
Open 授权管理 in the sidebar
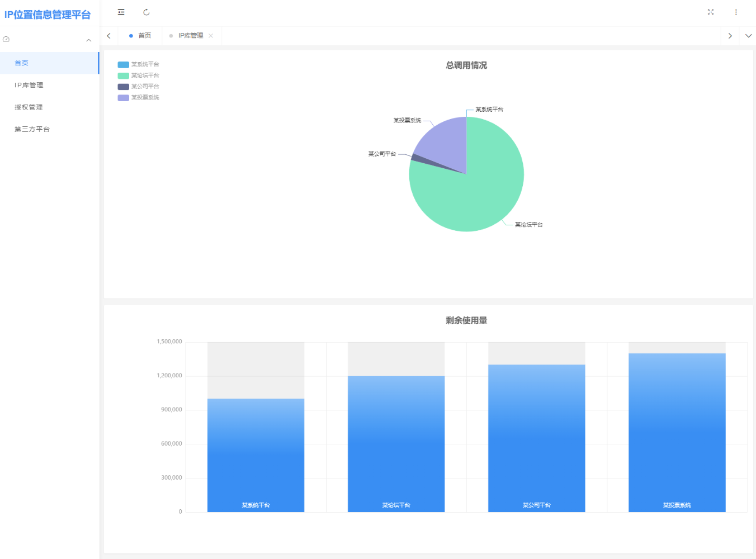point(29,107)
